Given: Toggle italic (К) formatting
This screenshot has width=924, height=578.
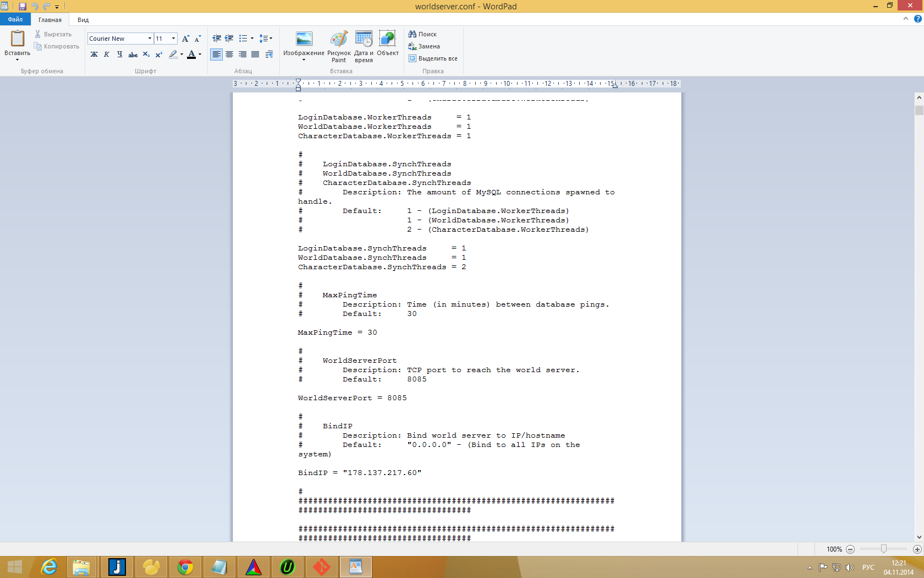Looking at the screenshot, I should [x=107, y=54].
